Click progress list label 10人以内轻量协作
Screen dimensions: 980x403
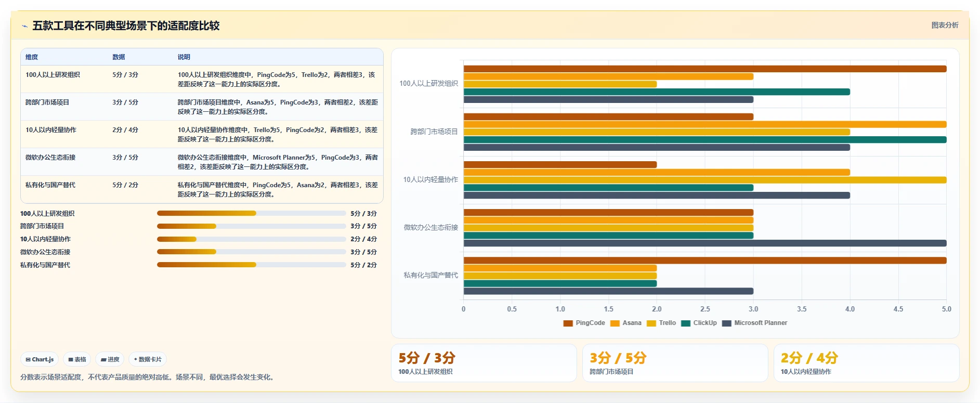[45, 239]
